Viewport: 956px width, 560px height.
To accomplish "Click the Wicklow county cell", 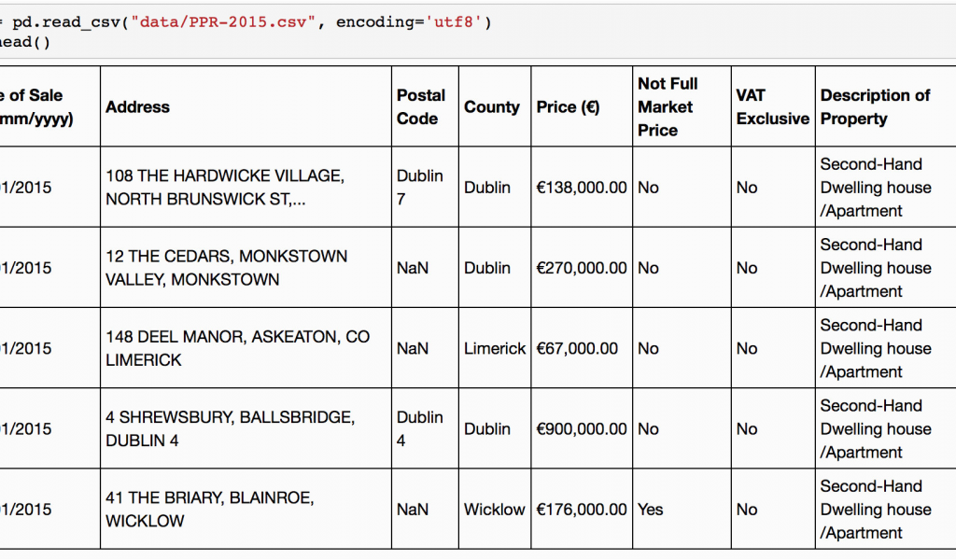I will pyautogui.click(x=495, y=509).
